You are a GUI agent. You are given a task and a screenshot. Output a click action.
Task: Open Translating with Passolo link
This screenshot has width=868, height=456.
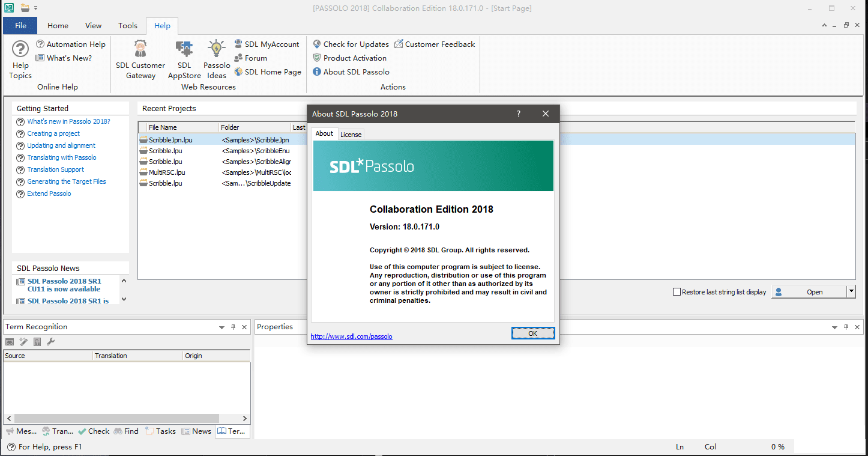(x=62, y=157)
